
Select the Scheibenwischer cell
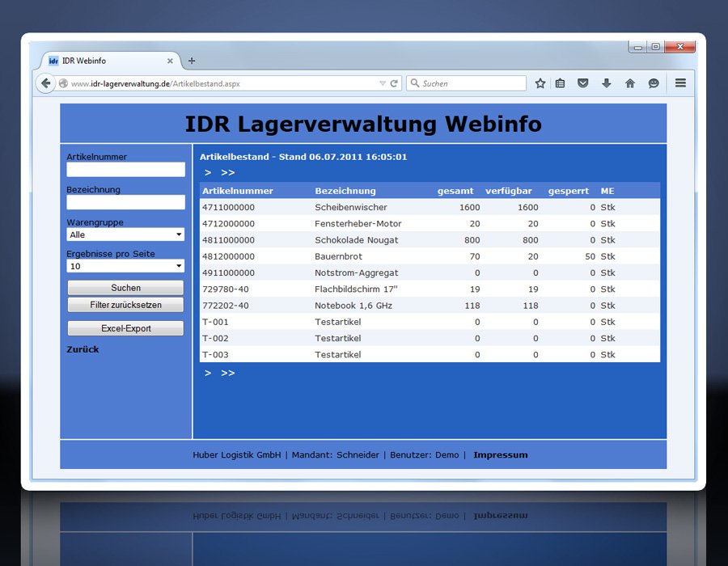[x=350, y=207]
